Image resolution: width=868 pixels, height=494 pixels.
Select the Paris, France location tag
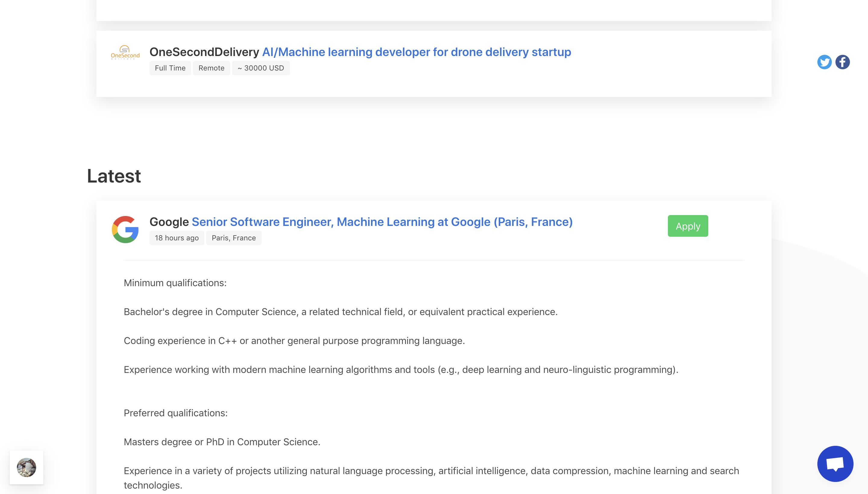234,237
